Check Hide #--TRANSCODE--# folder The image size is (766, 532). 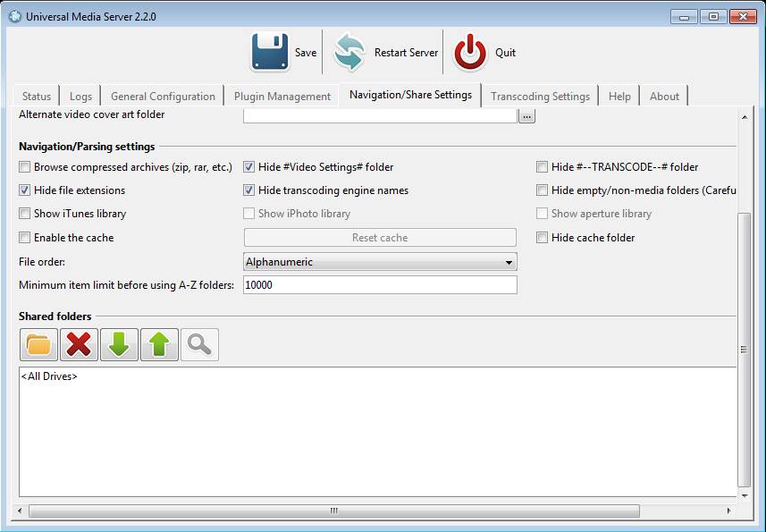coord(542,167)
